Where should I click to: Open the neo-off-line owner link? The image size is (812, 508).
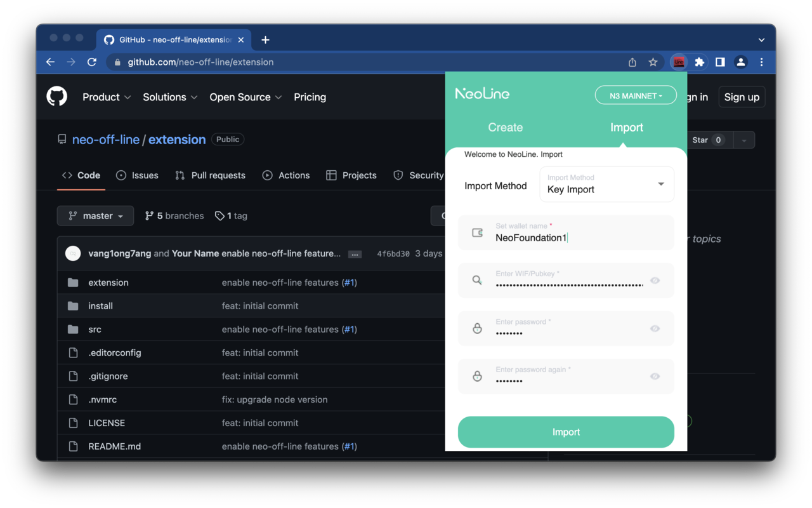click(x=106, y=140)
